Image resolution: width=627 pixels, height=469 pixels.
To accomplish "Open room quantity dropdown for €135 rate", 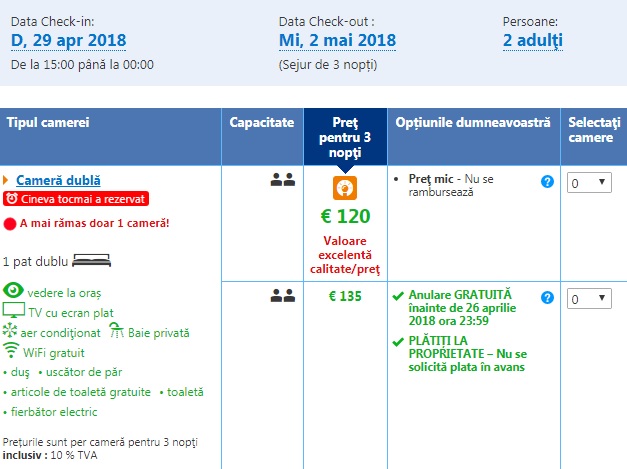I will 590,299.
